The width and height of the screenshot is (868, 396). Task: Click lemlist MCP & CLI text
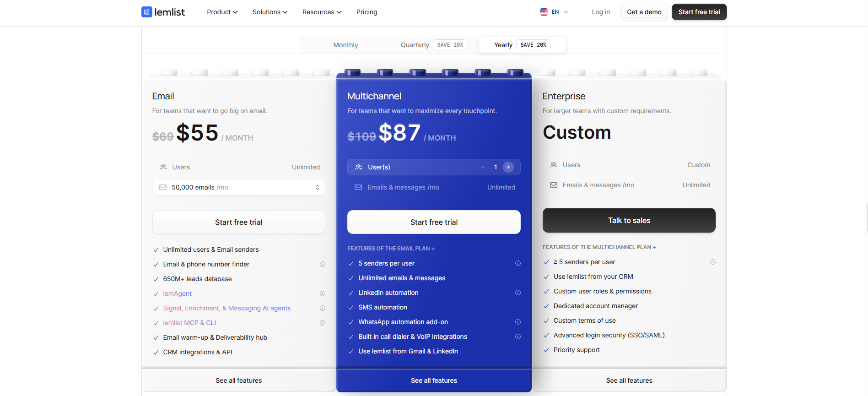point(189,323)
